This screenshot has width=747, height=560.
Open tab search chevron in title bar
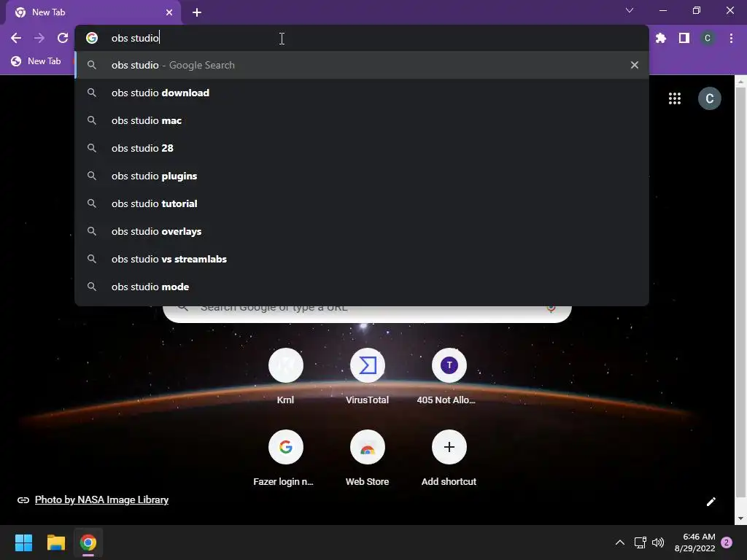pyautogui.click(x=630, y=10)
